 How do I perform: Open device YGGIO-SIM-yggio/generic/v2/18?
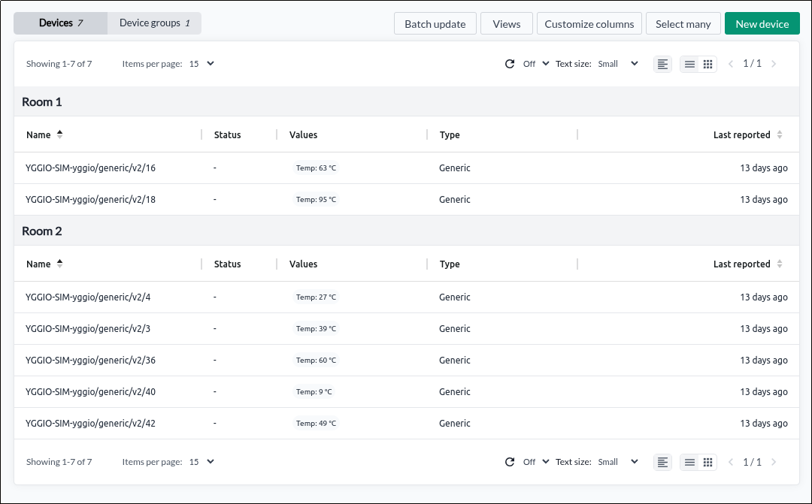[x=90, y=200]
